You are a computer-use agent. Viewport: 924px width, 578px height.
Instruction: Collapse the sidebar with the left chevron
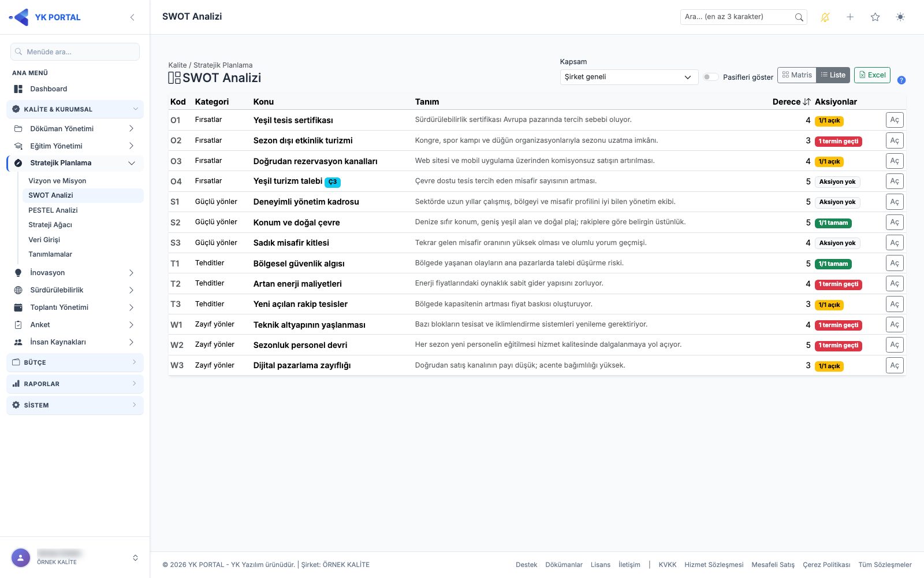click(132, 17)
